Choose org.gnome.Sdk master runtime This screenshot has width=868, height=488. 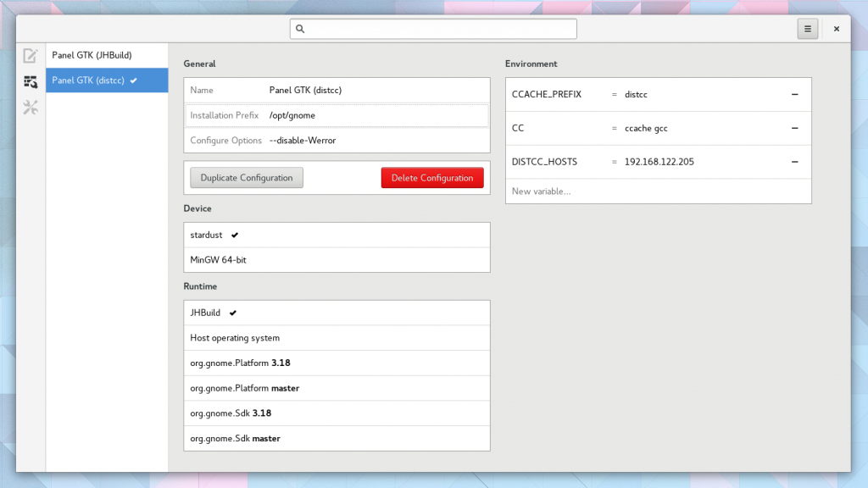pyautogui.click(x=337, y=438)
